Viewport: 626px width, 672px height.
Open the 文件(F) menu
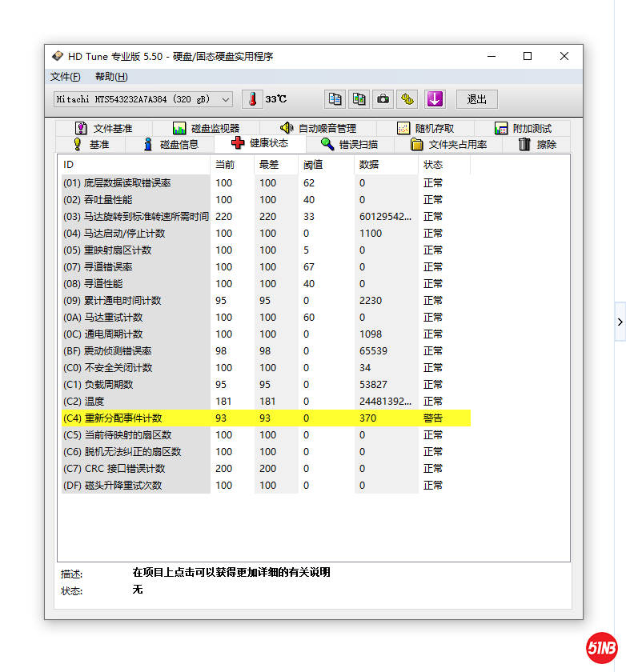(x=65, y=77)
